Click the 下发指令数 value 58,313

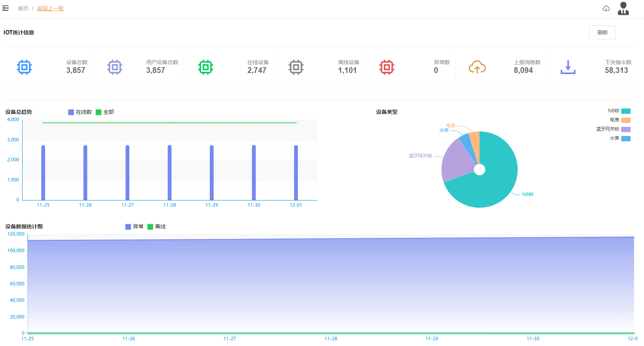point(616,70)
